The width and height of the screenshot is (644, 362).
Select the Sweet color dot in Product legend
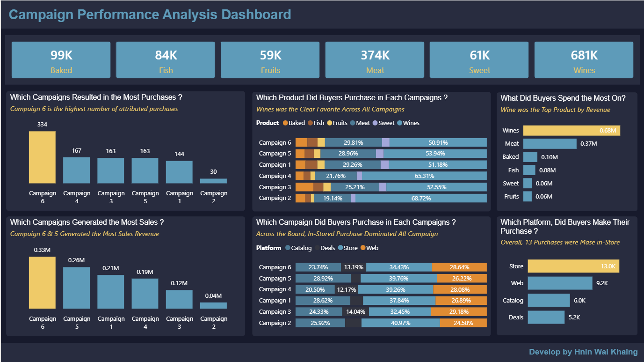point(375,123)
